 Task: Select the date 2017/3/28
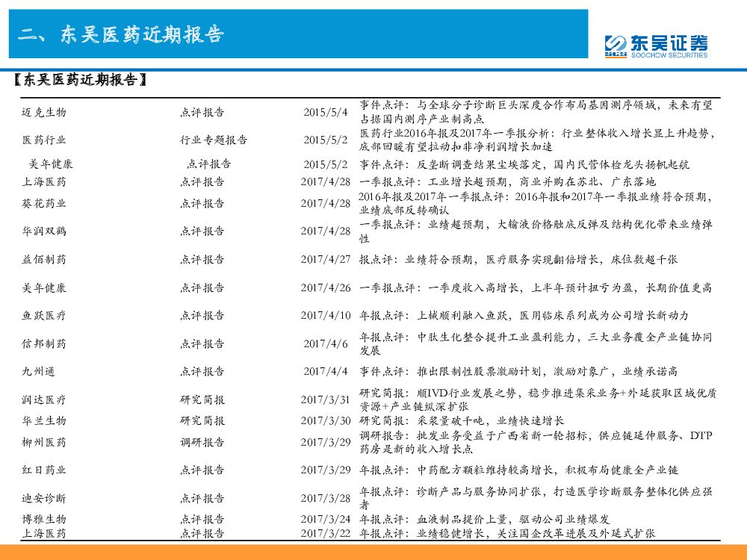tap(326, 499)
